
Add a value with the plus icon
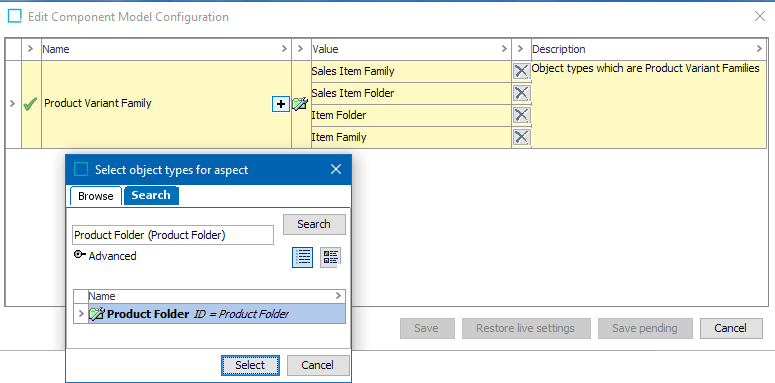point(281,104)
